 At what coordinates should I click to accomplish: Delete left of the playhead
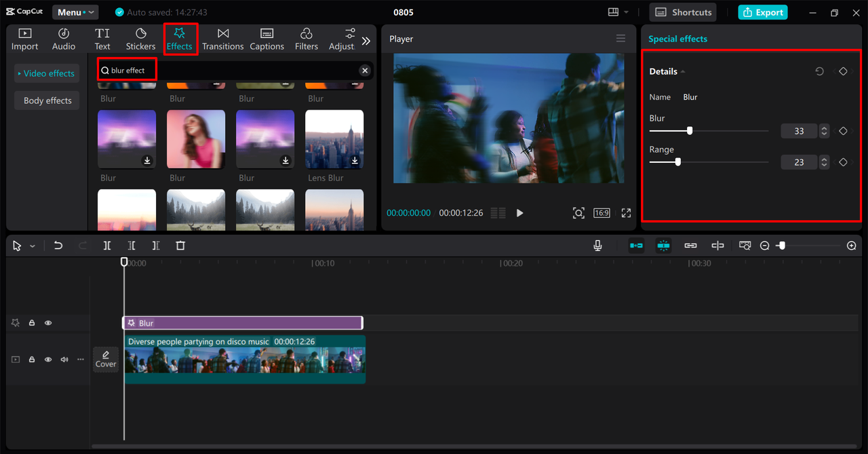click(x=132, y=246)
